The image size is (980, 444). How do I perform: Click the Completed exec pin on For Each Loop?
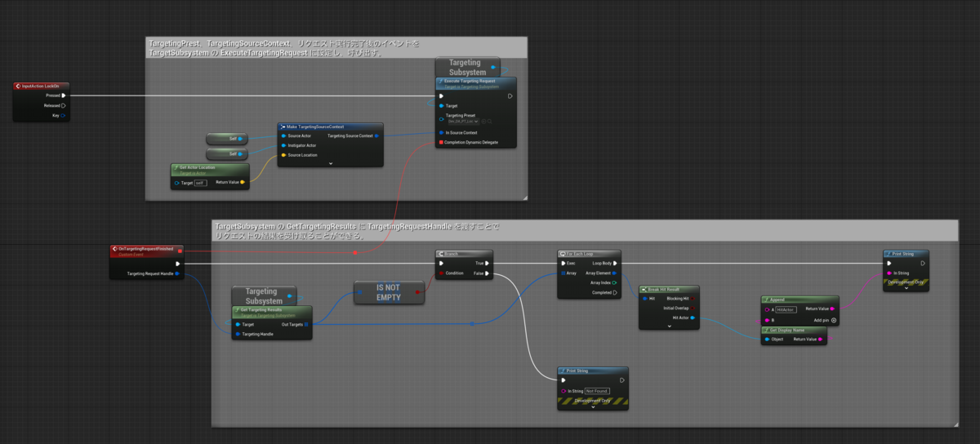pos(615,292)
